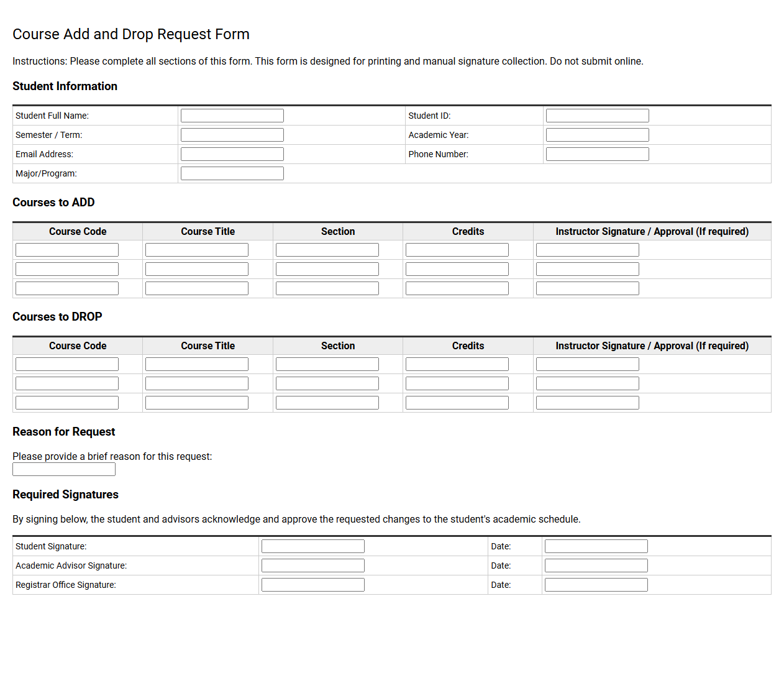Viewport: 784px width, 696px height.
Task: Click first row Course Title under Courses to ADD
Action: click(x=197, y=250)
